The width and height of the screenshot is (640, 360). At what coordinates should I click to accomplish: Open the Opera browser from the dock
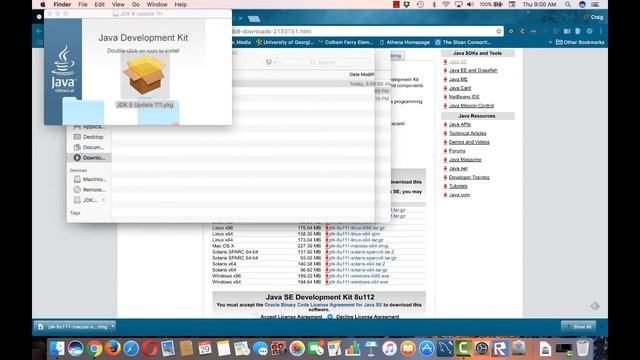(150, 349)
